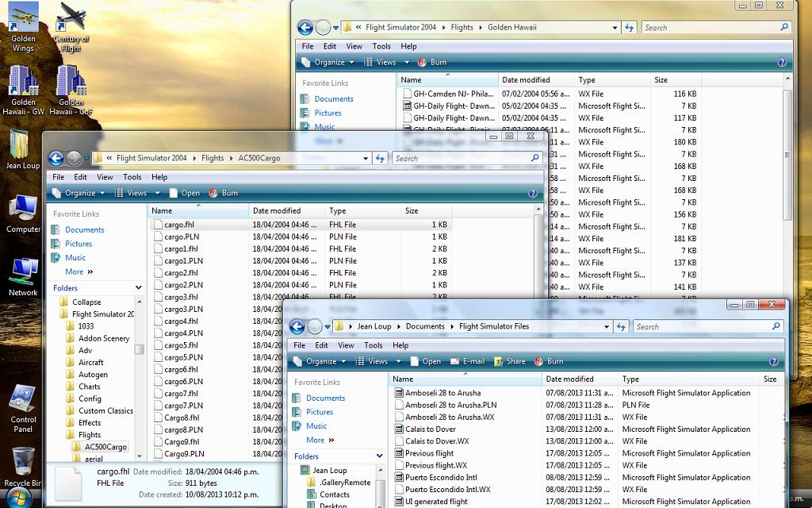This screenshot has height=508, width=812.
Task: Select .GalleryRemote folder in tree
Action: tap(345, 483)
